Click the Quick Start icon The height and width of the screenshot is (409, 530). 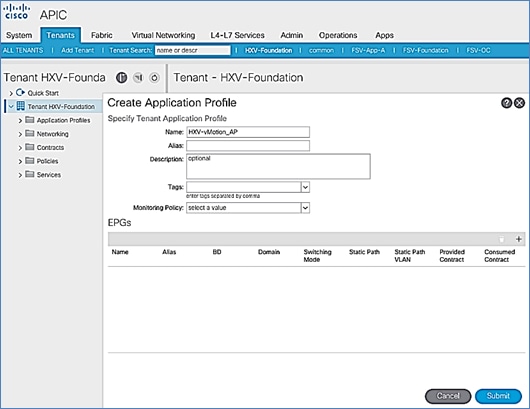[20, 92]
